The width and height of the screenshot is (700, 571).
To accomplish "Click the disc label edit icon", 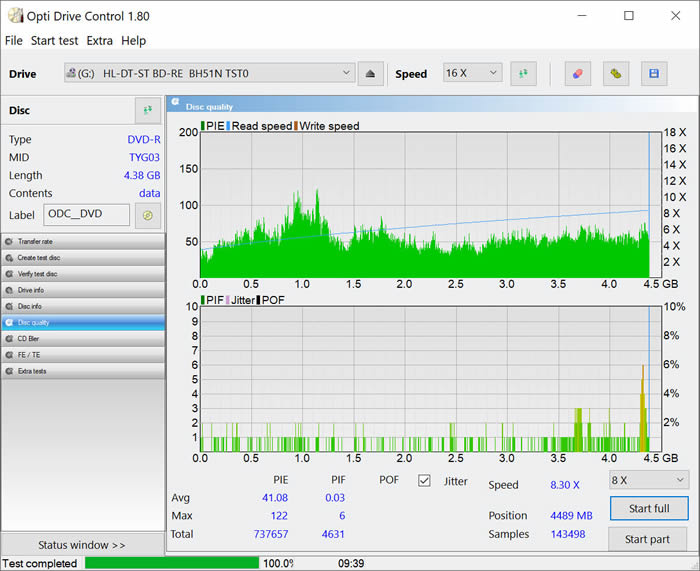I will click(148, 215).
